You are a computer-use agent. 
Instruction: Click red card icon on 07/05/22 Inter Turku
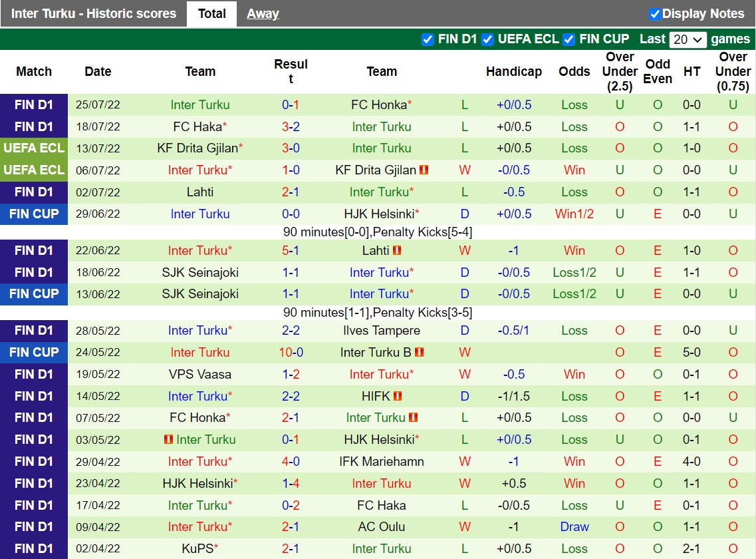(413, 417)
